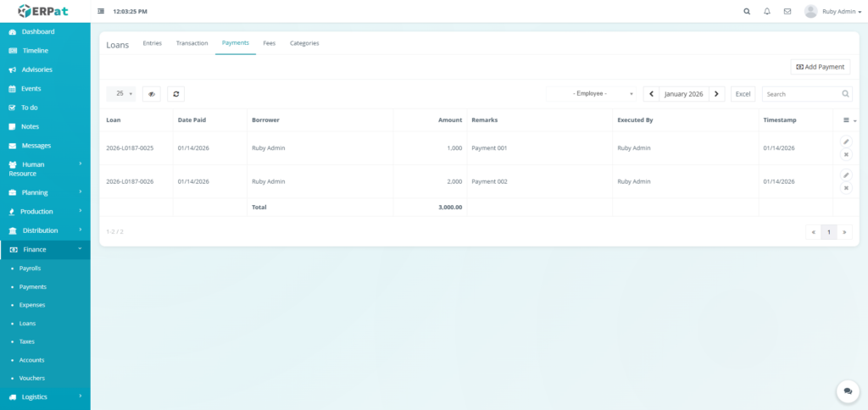Collapse the Finance menu
The width and height of the screenshot is (868, 410).
click(45, 250)
